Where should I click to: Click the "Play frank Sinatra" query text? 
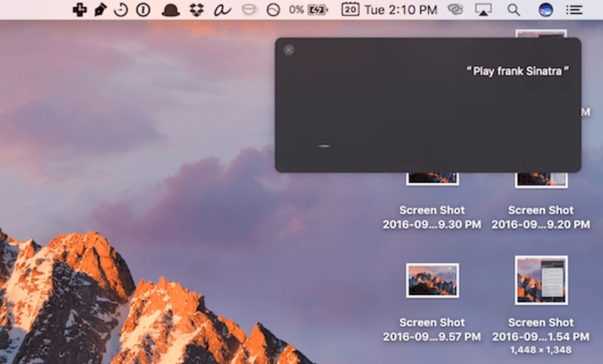click(x=517, y=71)
